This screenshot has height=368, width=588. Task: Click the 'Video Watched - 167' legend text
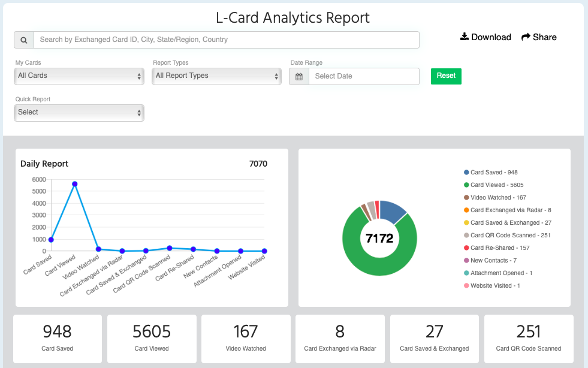498,198
